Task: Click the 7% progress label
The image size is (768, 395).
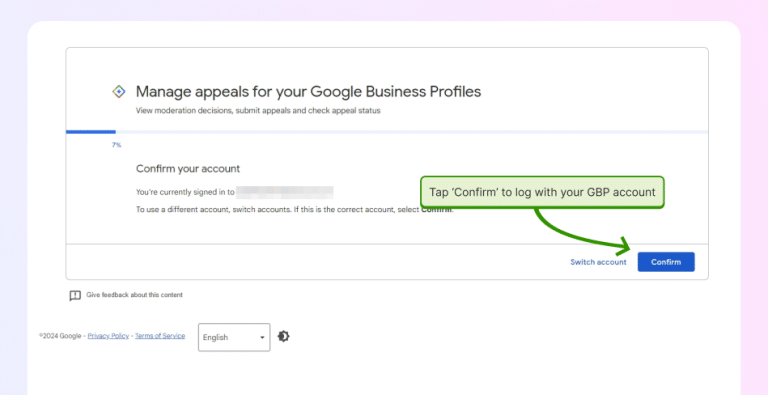Action: tap(116, 145)
